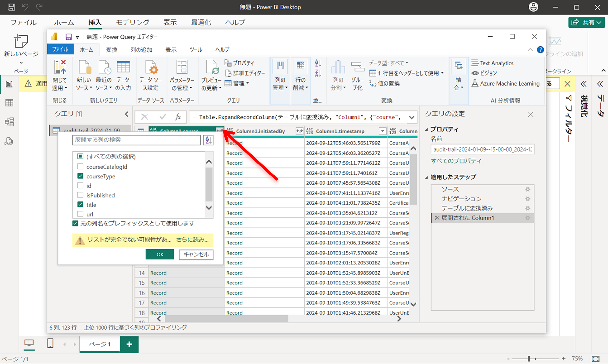Sort descending with the Z-A icon
The image size is (608, 364).
[x=318, y=73]
